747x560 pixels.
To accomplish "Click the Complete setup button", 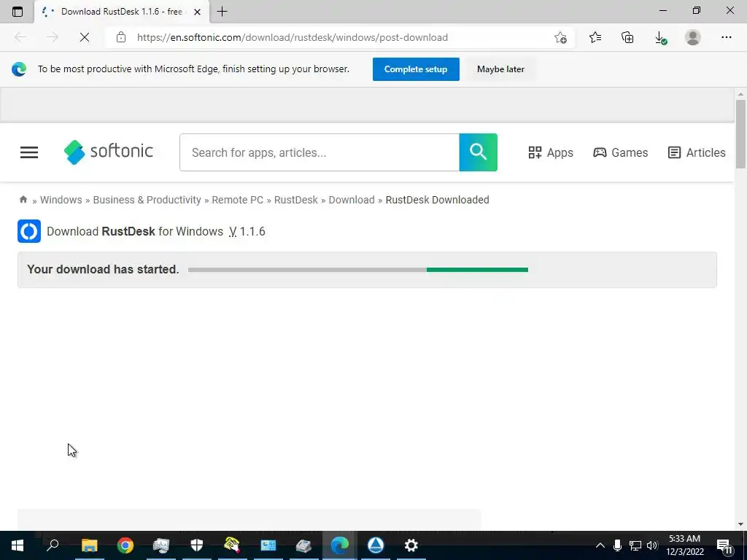I will click(416, 69).
